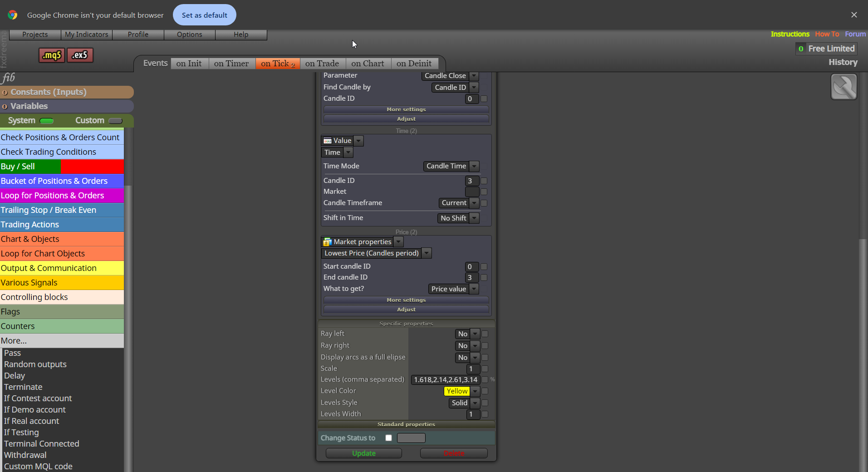Click More settings under Price section
Screen dimensions: 868x472
coord(406,300)
